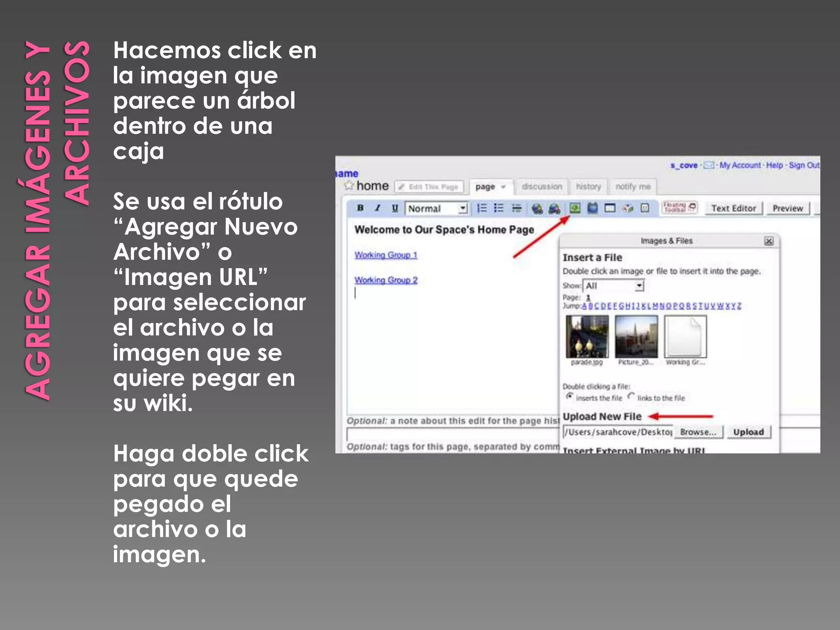Insert a numbered list

[x=482, y=208]
